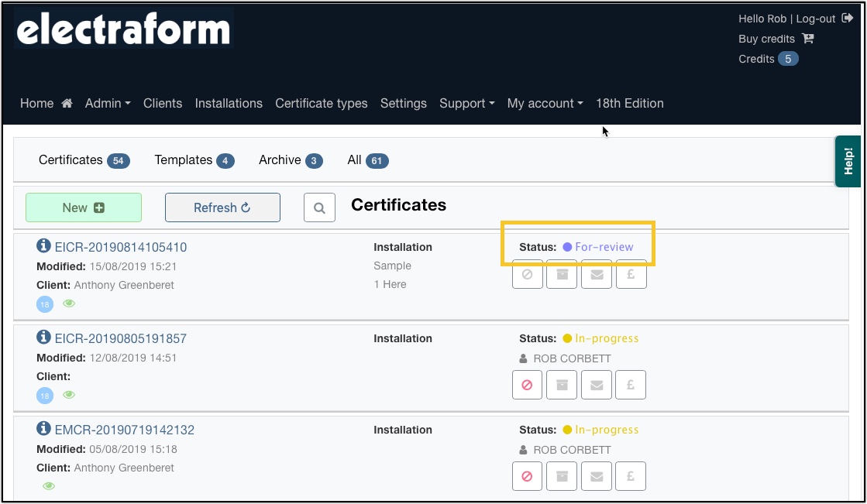Click Anthony Greenberet on EICR-20190814105410 row
Screen dimensions: 867x504
pyautogui.click(x=124, y=285)
